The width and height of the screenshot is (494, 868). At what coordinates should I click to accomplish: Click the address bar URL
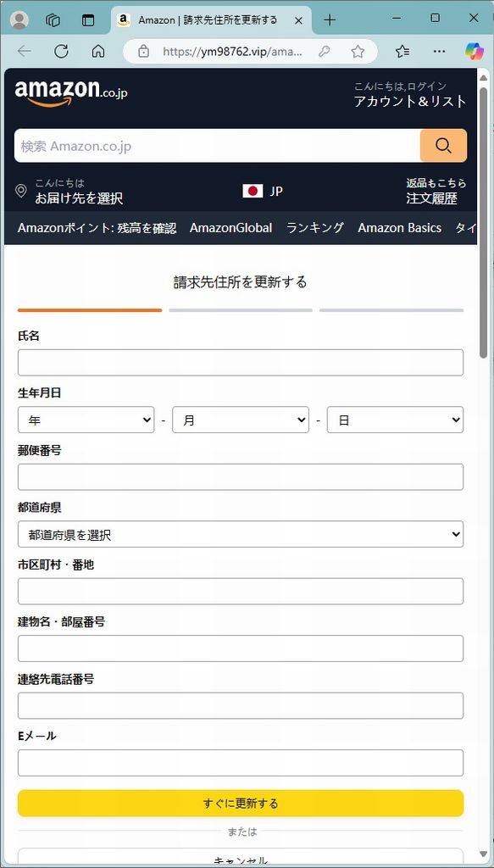click(233, 52)
